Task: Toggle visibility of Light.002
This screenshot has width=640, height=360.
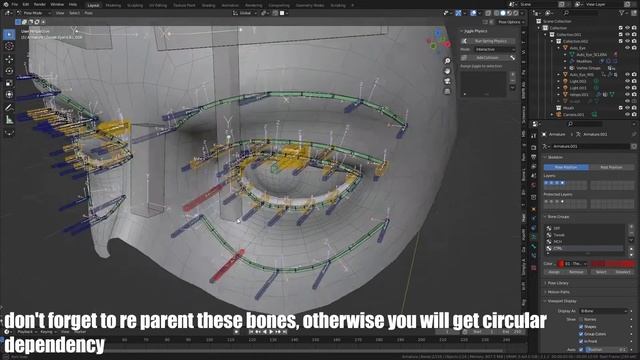Action: 627,81
